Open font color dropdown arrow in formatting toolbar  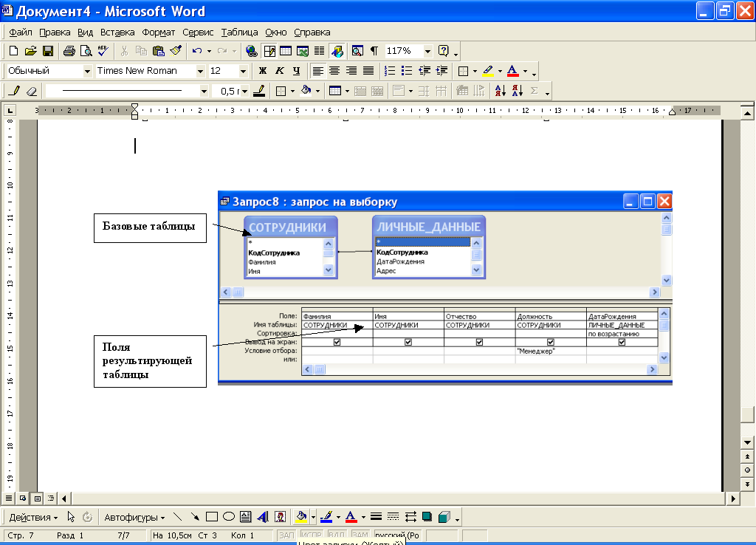(x=525, y=71)
